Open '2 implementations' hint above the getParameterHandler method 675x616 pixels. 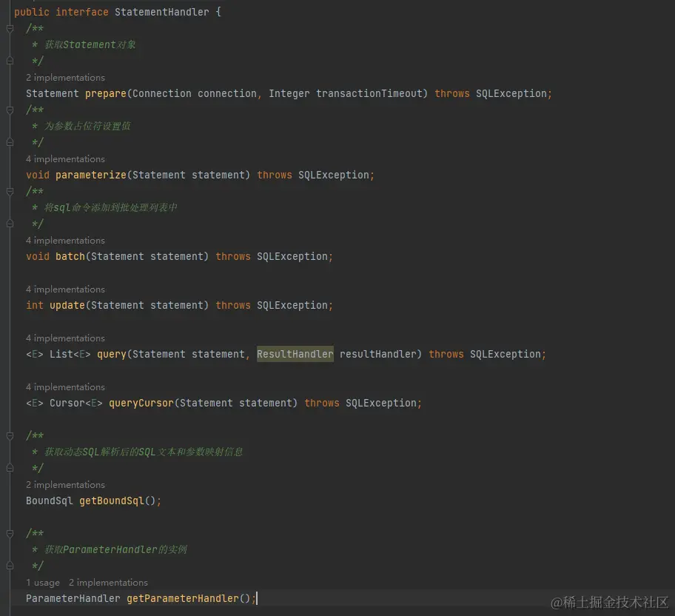click(x=109, y=583)
